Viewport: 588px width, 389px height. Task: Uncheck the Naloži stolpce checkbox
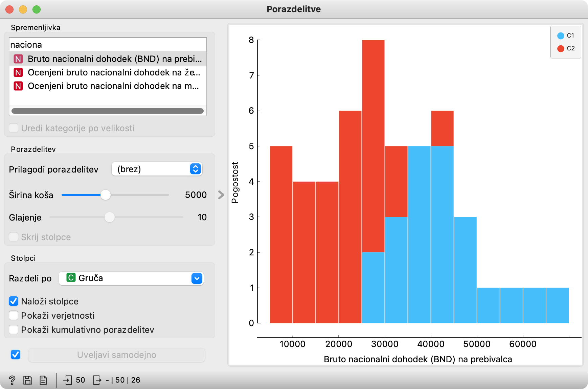coord(14,301)
